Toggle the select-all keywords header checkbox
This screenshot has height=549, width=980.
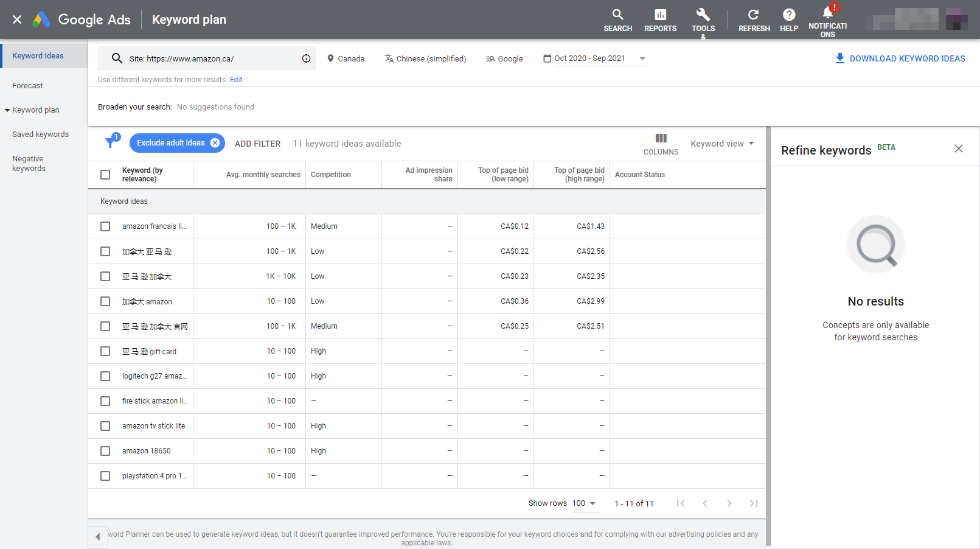[105, 175]
